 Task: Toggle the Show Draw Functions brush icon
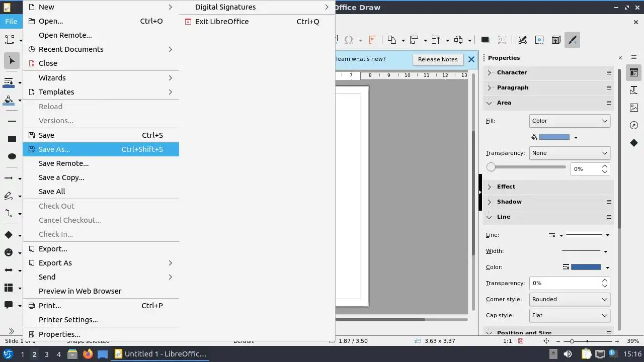tap(573, 40)
